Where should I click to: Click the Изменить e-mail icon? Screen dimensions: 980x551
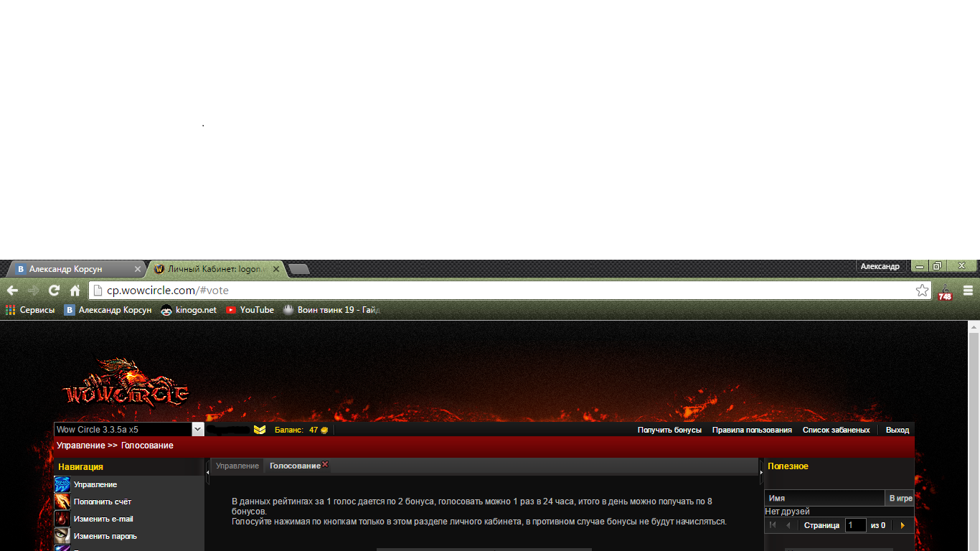pyautogui.click(x=62, y=519)
